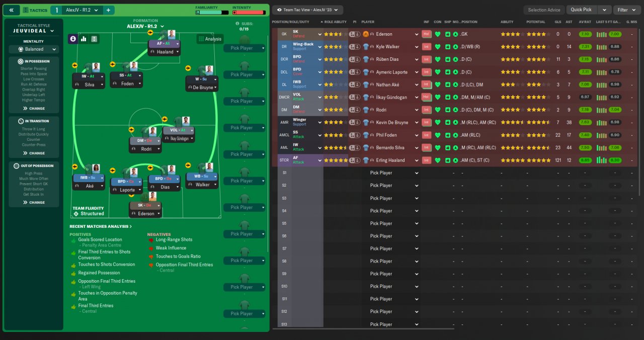Collapse the tactics panel with double-chevron button

(12, 10)
